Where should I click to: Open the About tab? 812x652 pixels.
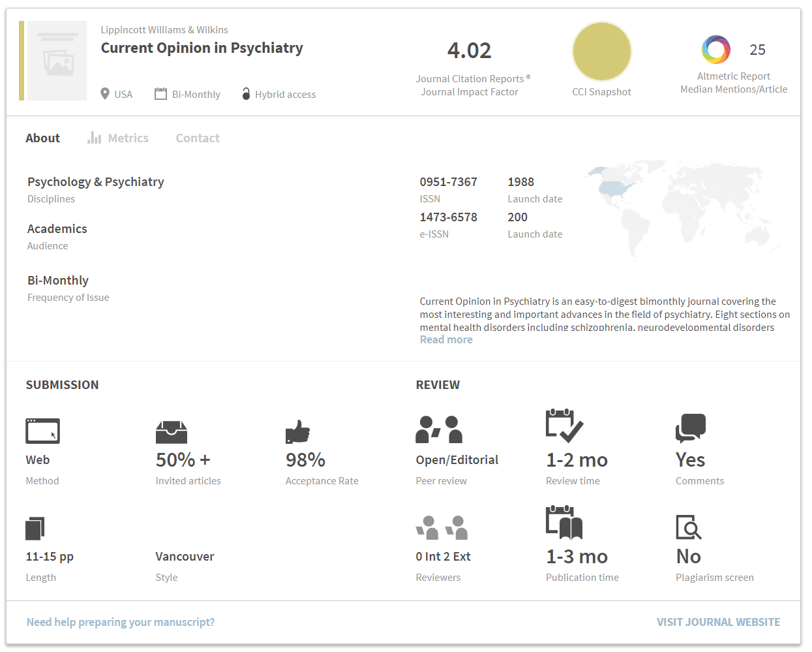coord(43,138)
